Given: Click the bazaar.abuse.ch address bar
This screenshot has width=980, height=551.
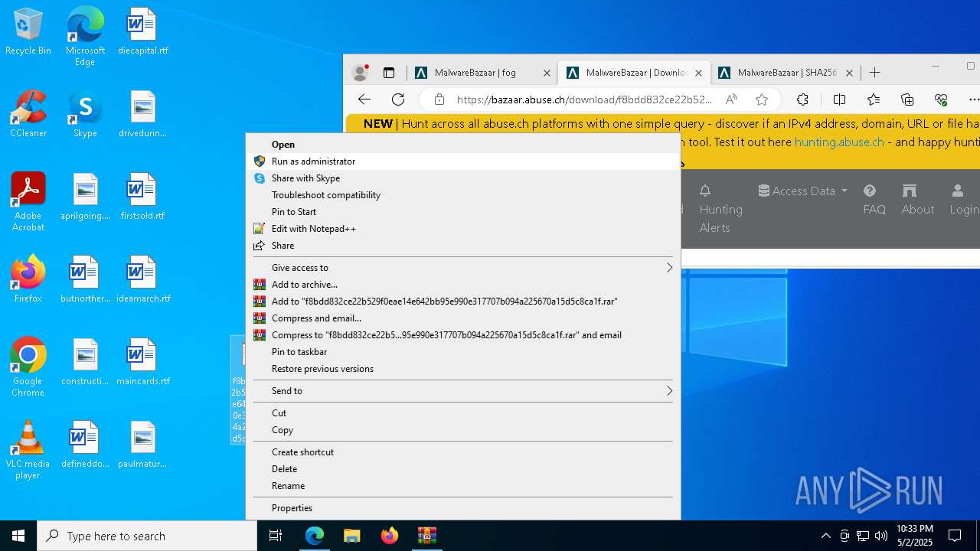Looking at the screenshot, I should (584, 99).
